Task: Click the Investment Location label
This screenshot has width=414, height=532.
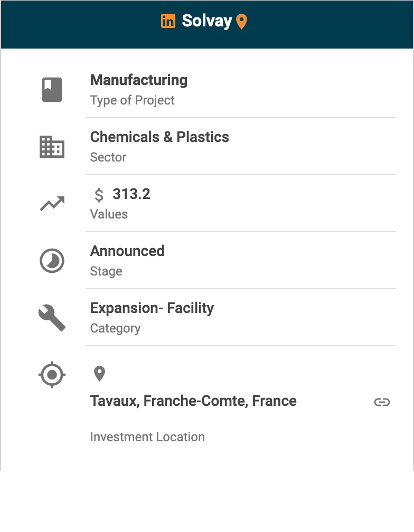Action: tap(147, 437)
